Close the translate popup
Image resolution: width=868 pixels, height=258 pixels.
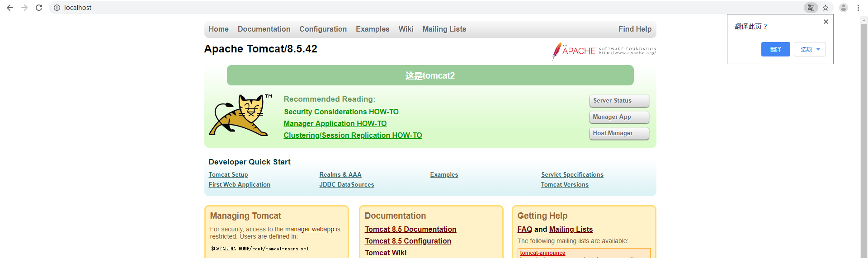point(826,22)
